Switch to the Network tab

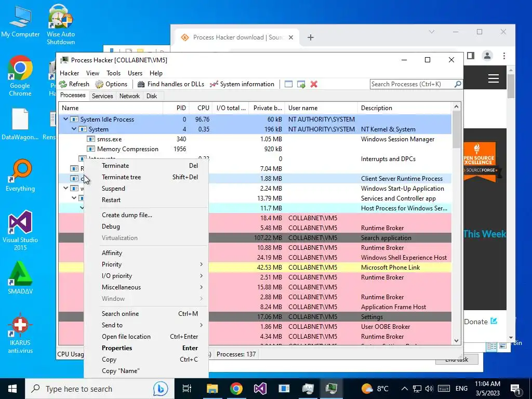129,96
